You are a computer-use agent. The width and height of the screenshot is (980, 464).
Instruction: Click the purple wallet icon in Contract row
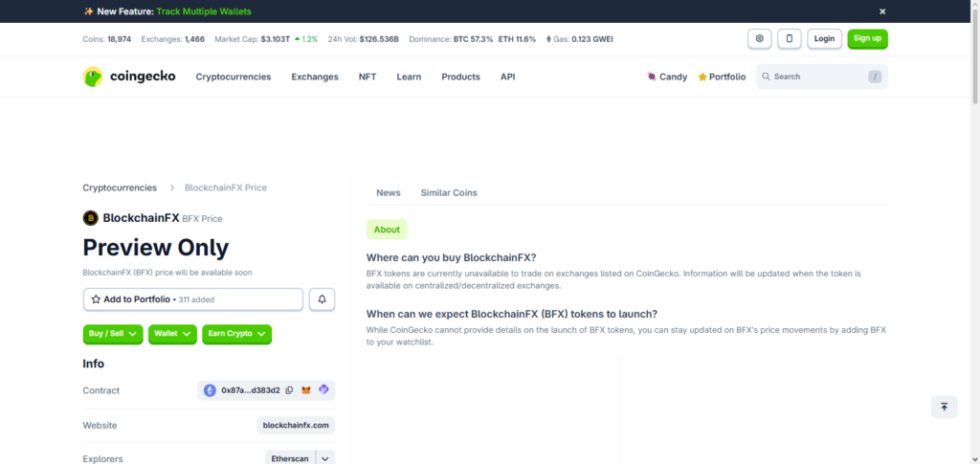pyautogui.click(x=323, y=389)
